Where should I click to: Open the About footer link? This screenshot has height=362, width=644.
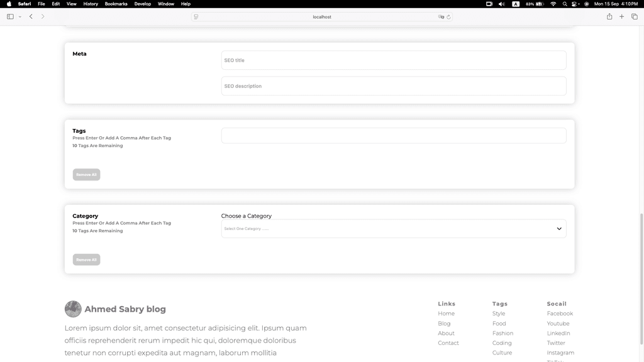click(446, 333)
